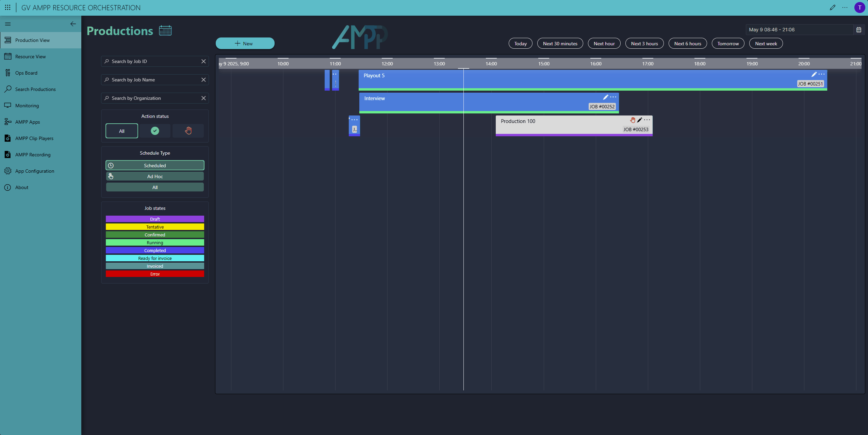The height and width of the screenshot is (435, 868).
Task: Click the Tomorrow button
Action: 728,44
